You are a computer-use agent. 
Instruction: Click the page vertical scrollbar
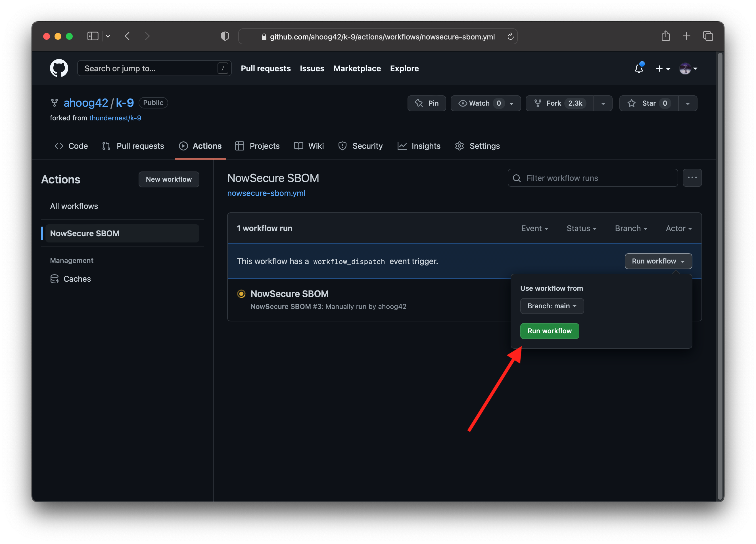(x=719, y=276)
